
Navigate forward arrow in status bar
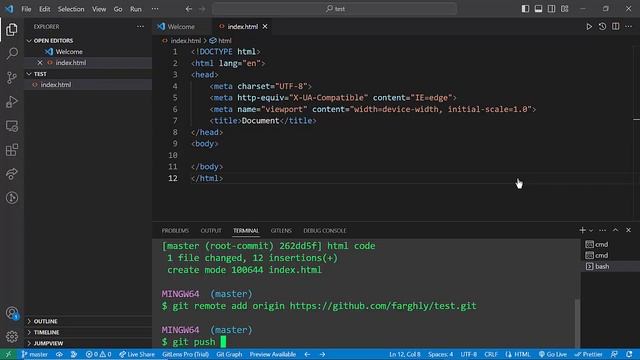point(322,354)
